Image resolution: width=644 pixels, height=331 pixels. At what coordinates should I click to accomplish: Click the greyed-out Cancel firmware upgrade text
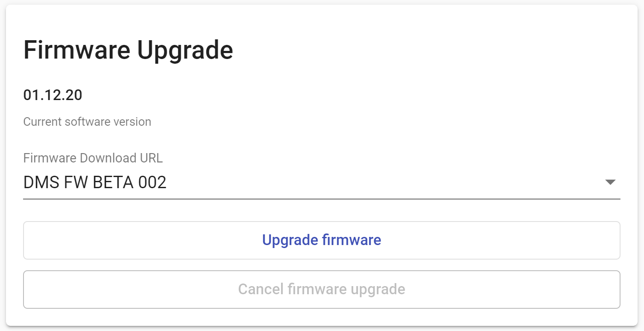tap(321, 289)
